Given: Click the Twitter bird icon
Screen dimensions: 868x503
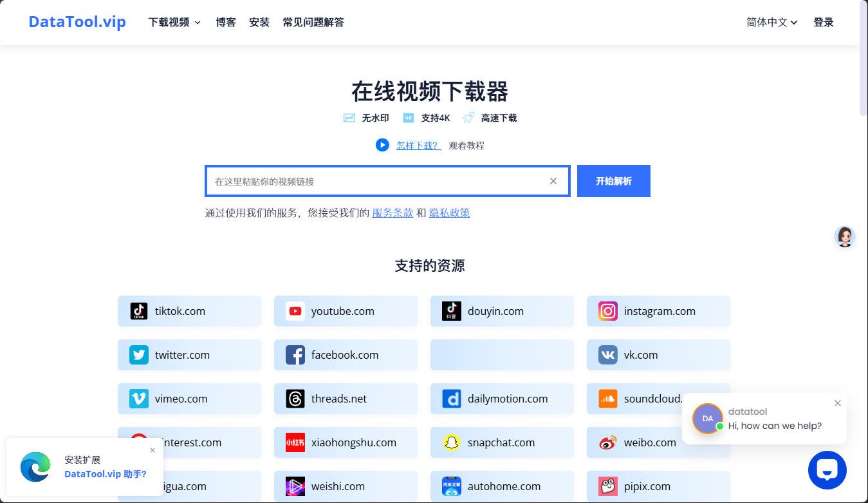Looking at the screenshot, I should pos(139,355).
